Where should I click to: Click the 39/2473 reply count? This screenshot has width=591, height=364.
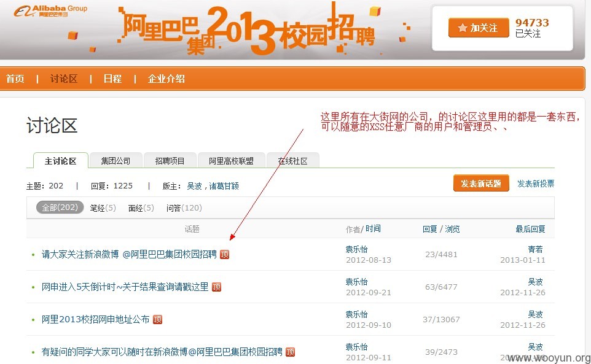pyautogui.click(x=441, y=352)
